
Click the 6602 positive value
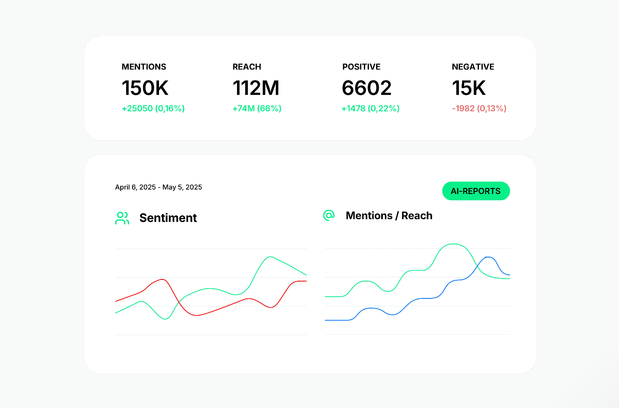(367, 88)
